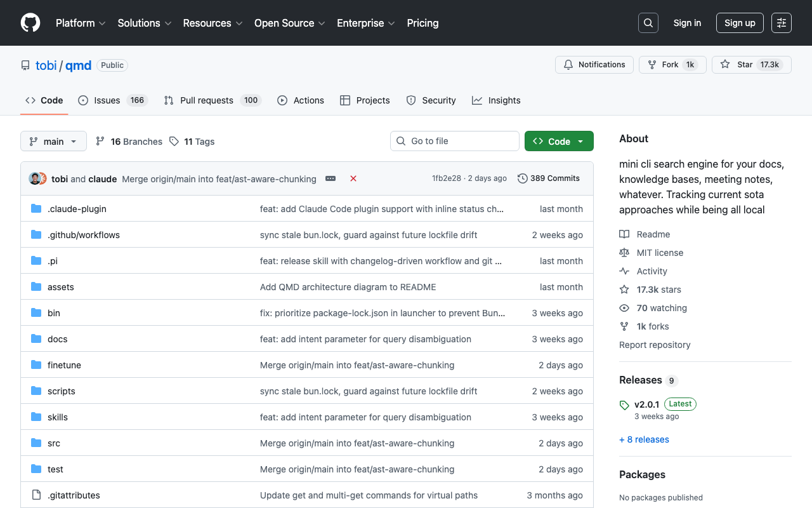Toggle notifications for this repository

click(x=594, y=64)
